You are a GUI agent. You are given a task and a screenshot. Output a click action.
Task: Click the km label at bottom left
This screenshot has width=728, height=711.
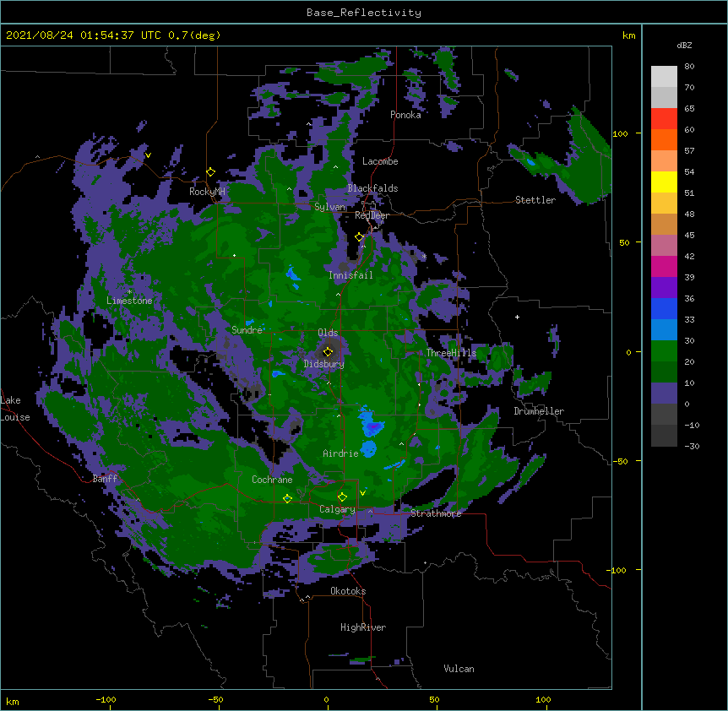(12, 701)
